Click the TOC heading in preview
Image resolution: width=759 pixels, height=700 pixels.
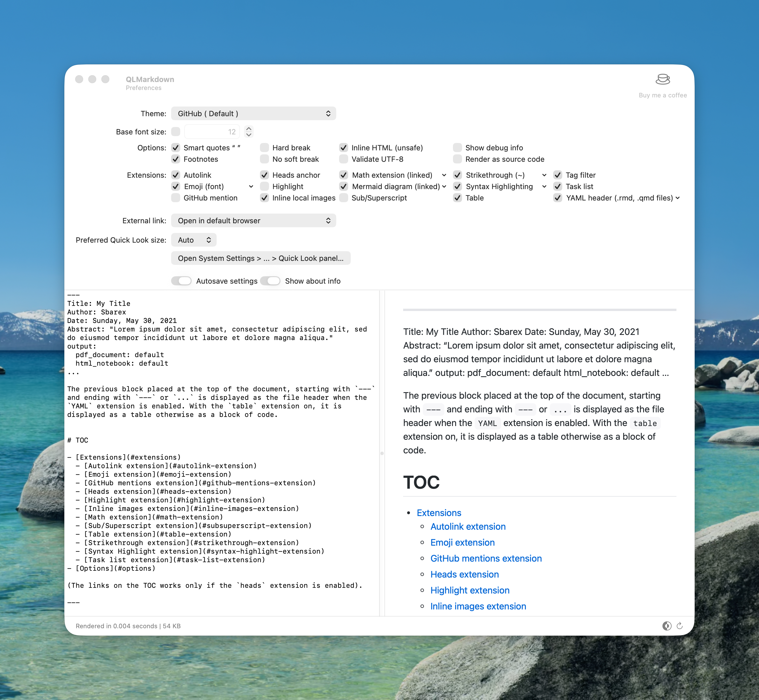point(421,482)
